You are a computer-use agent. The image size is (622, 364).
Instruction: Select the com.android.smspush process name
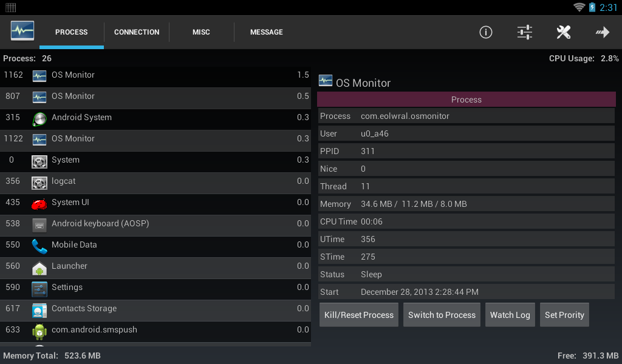pyautogui.click(x=94, y=329)
